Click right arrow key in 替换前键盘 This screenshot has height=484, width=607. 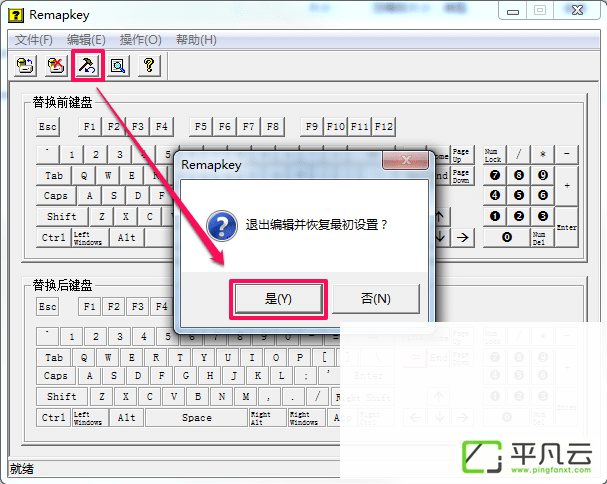coord(463,237)
